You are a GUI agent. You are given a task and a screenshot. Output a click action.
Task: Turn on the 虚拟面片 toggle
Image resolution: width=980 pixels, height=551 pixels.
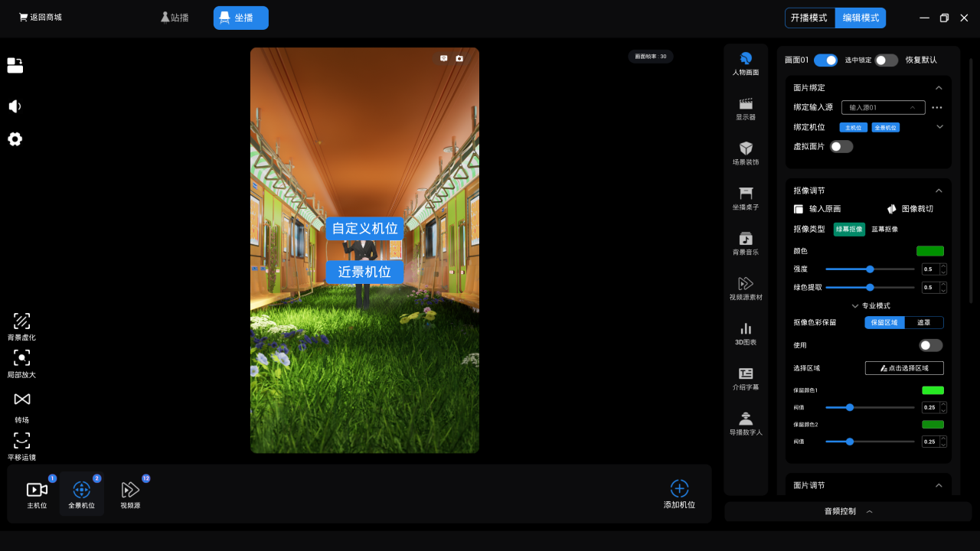click(841, 146)
